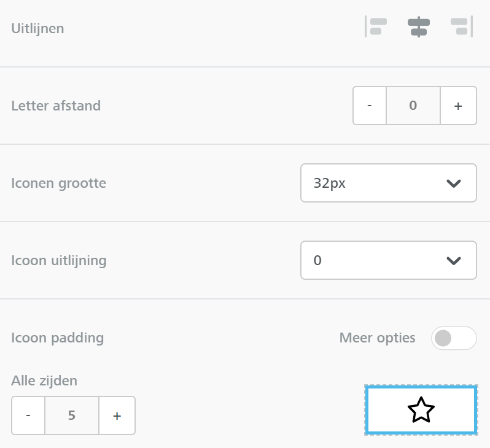The image size is (490, 448).
Task: Select left align icon for Uitlijnen
Action: coord(376,27)
